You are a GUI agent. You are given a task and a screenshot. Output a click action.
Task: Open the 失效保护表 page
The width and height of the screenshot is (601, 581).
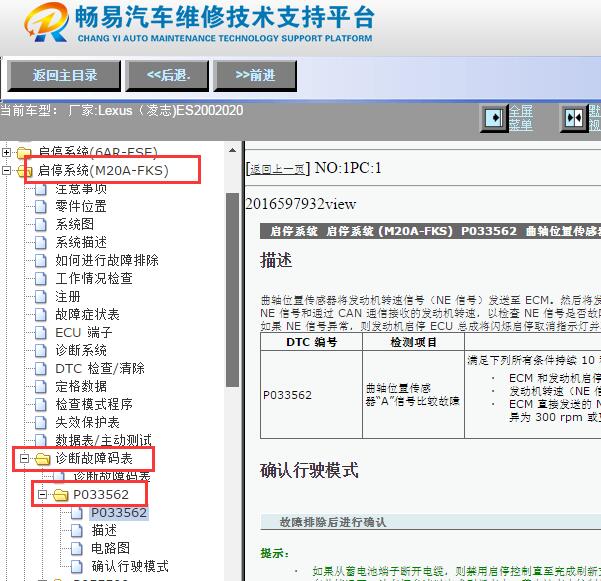click(87, 422)
